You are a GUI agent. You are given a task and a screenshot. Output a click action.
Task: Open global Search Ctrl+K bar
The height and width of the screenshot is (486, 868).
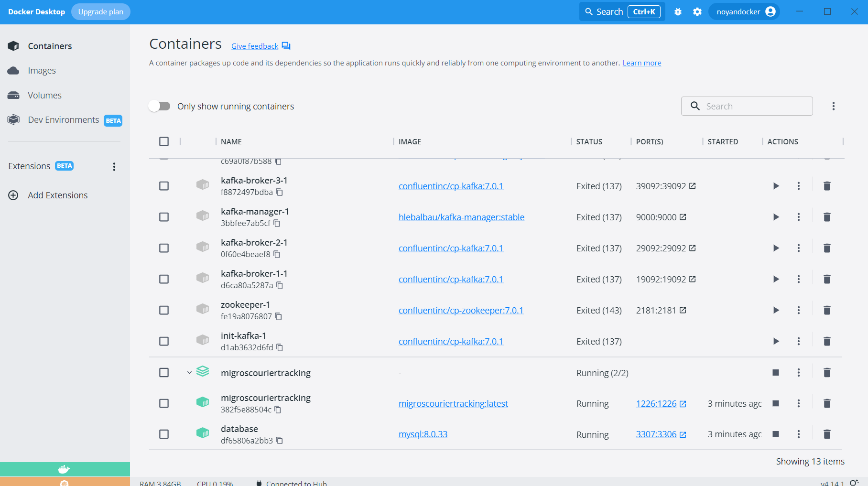(x=622, y=12)
